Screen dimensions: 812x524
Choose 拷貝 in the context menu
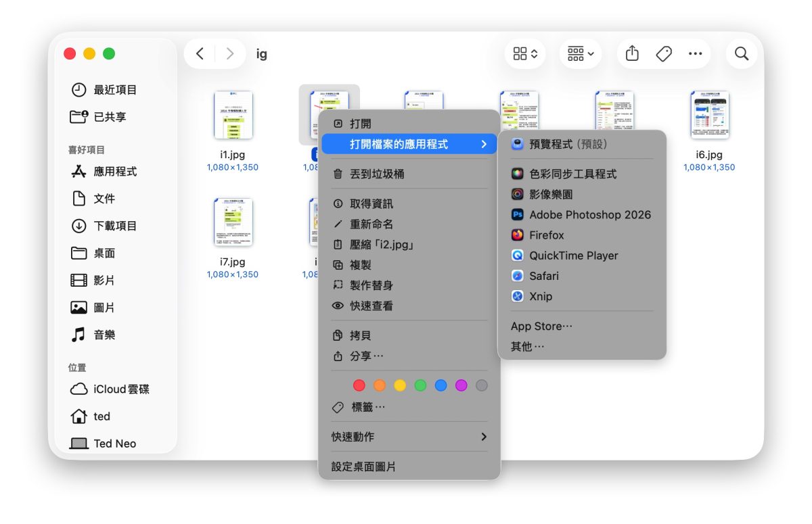(409, 335)
